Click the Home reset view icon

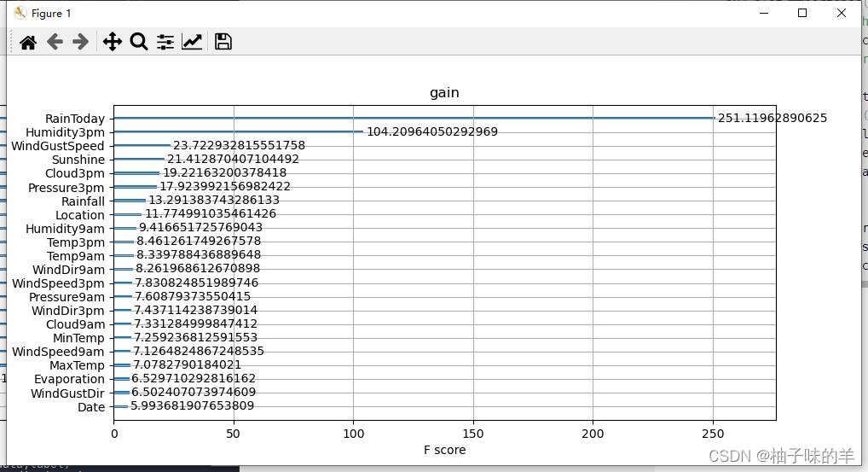point(28,42)
